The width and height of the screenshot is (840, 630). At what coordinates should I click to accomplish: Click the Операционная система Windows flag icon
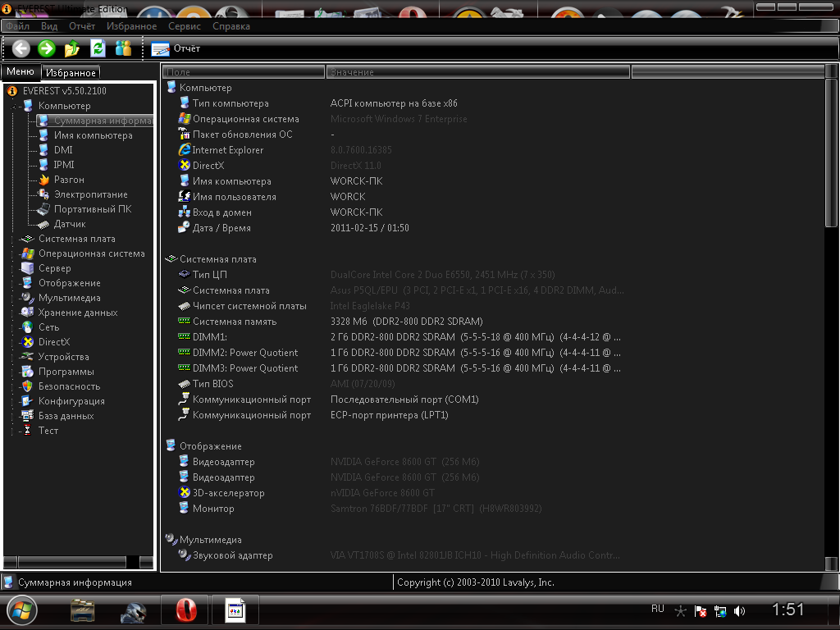tap(185, 118)
